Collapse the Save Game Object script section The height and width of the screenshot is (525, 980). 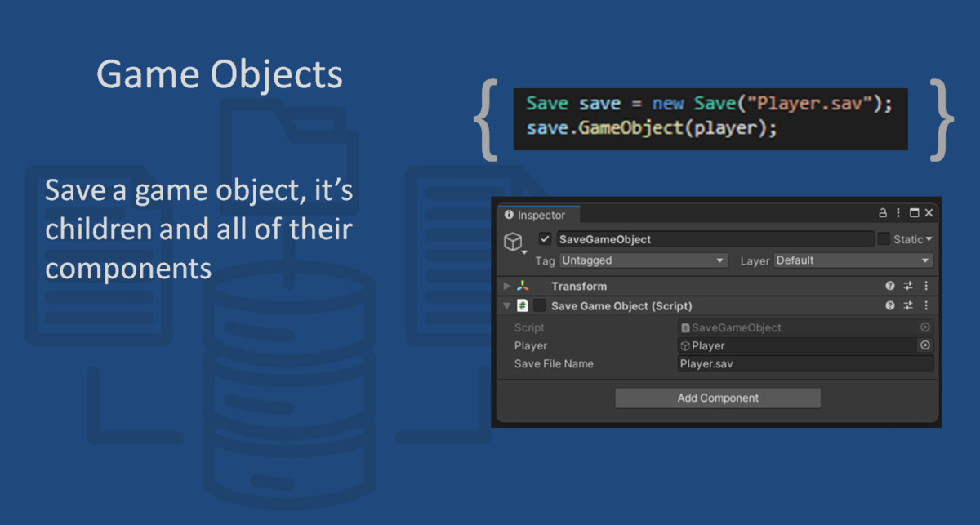click(x=506, y=305)
